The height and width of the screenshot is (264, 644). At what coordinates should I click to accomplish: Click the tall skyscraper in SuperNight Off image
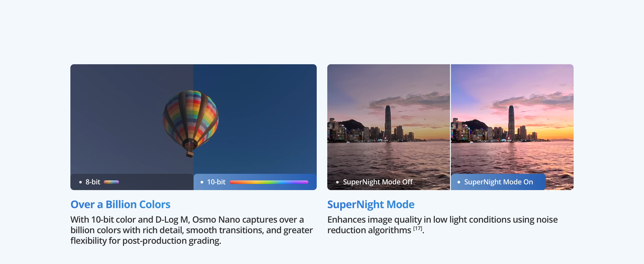click(388, 123)
